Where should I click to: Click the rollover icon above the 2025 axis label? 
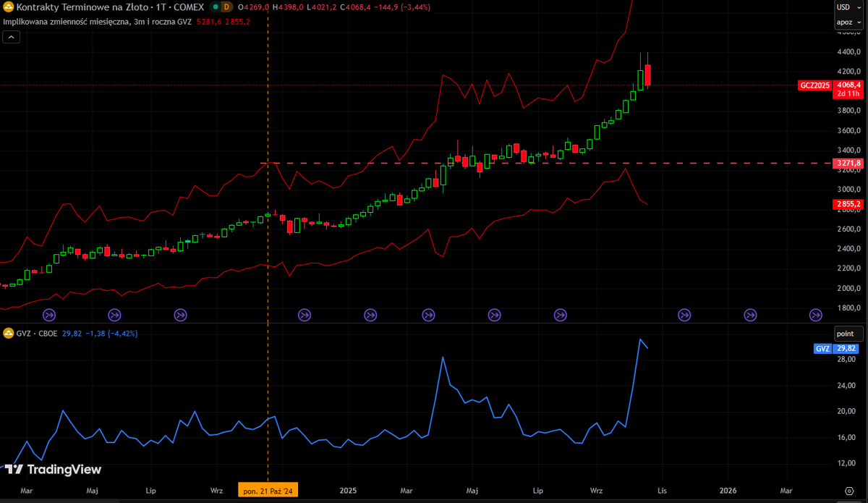[370, 315]
